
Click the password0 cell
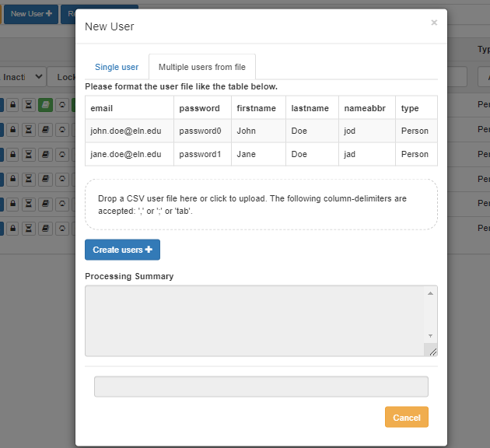coord(202,131)
